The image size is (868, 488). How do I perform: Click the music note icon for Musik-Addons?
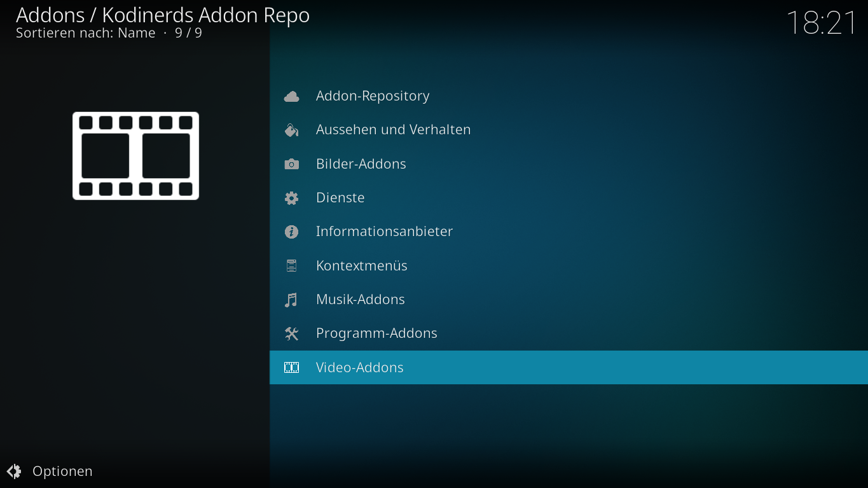(291, 300)
